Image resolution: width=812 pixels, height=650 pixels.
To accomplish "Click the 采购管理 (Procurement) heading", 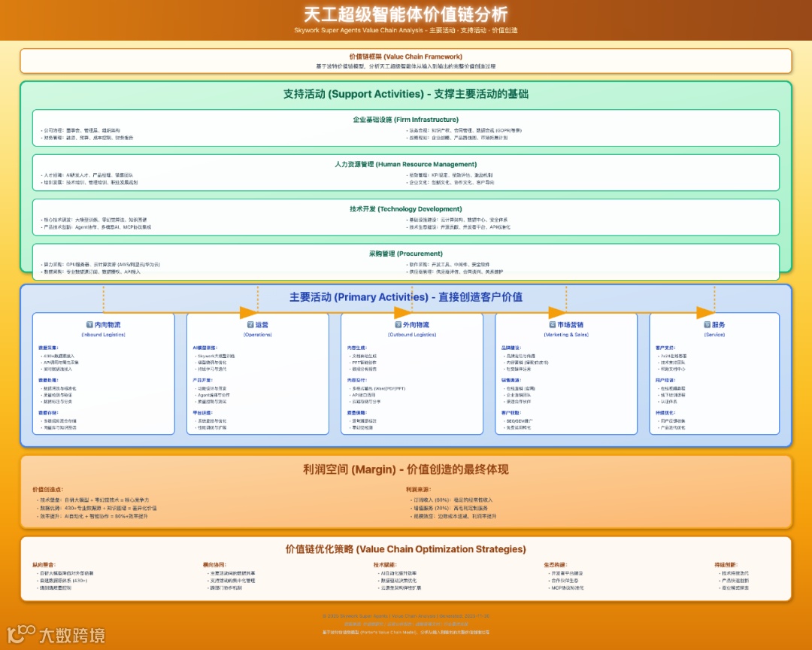I will click(x=405, y=254).
